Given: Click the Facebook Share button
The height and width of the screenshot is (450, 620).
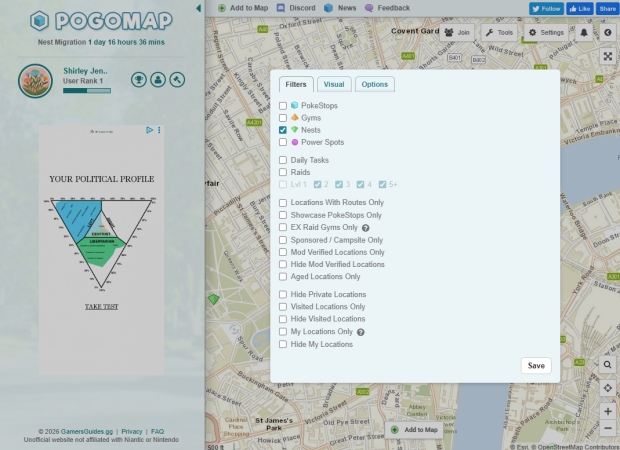Looking at the screenshot, I should [x=607, y=9].
